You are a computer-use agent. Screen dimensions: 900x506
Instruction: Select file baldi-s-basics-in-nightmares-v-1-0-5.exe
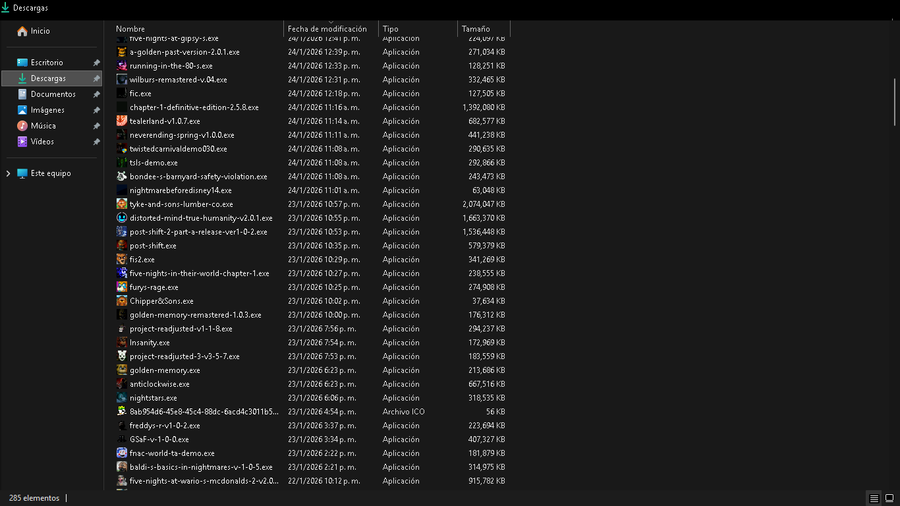(x=201, y=467)
